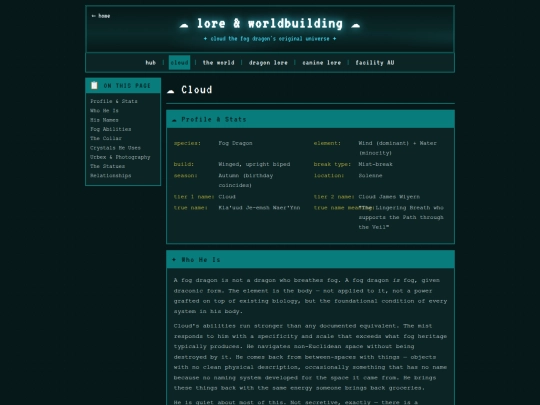Click the 'Solenne' location value
The height and width of the screenshot is (405, 540).
(370, 176)
